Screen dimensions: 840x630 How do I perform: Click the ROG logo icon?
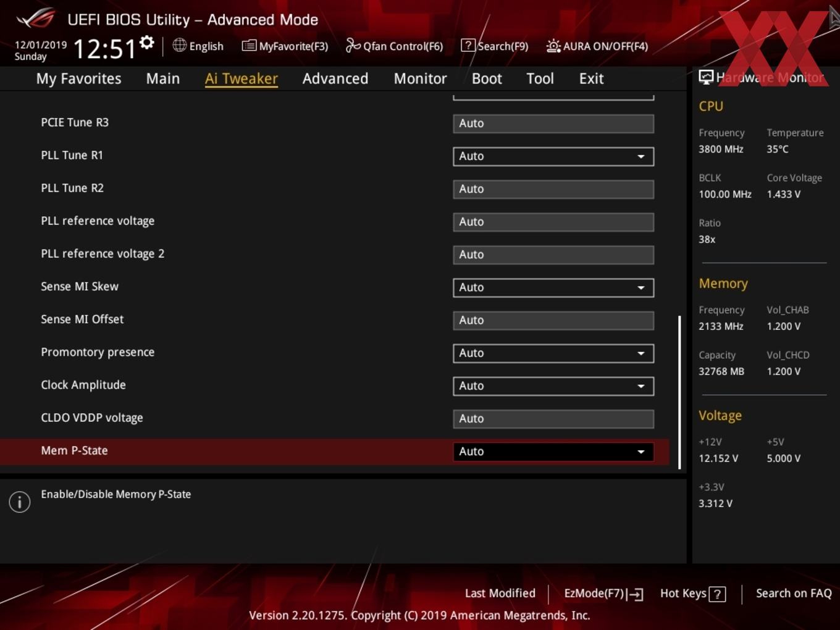[x=36, y=19]
